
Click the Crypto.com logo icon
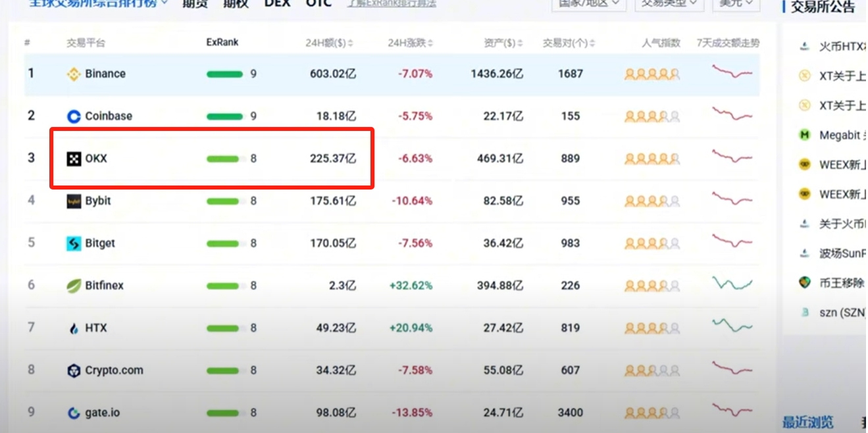coord(74,370)
